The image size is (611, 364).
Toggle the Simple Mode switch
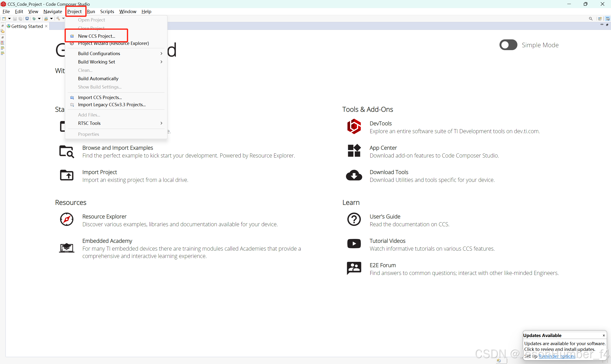(x=508, y=45)
